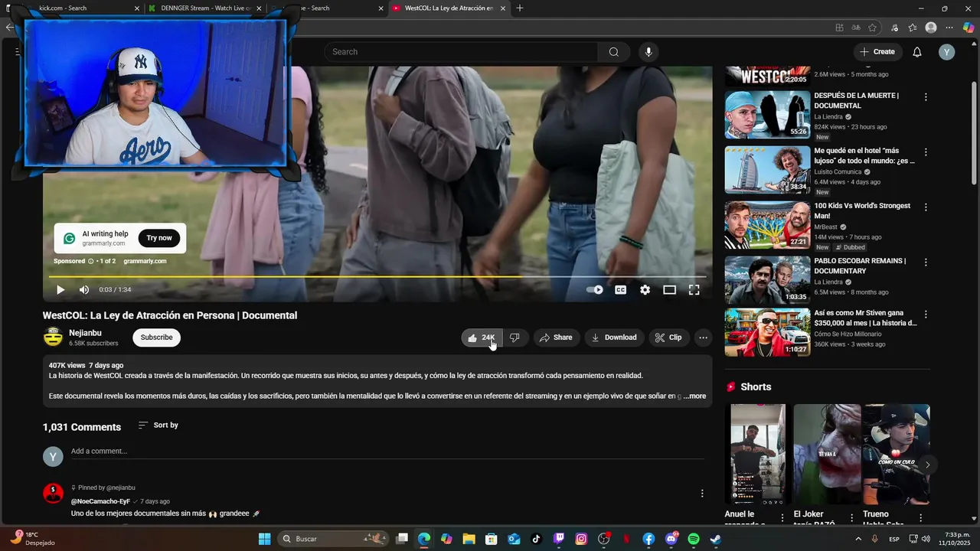The image size is (980, 551).
Task: Open Windows Start menu
Action: click(x=264, y=539)
